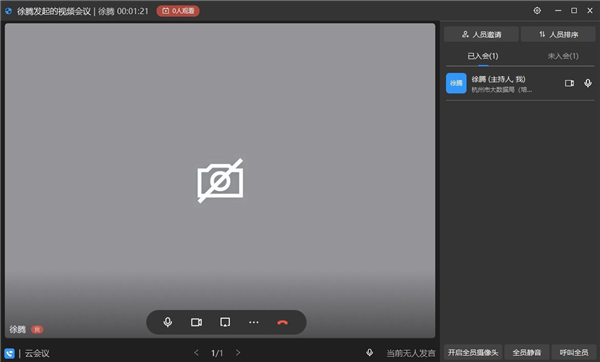The height and width of the screenshot is (362, 600).
Task: Switch to 未入会(1) tab
Action: [x=563, y=56]
